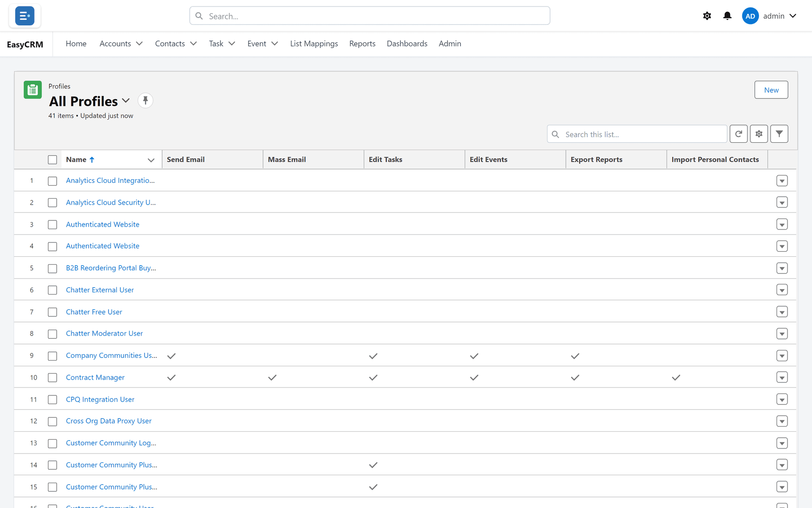Expand the admin user menu chevron
The width and height of the screenshot is (812, 508).
point(793,16)
